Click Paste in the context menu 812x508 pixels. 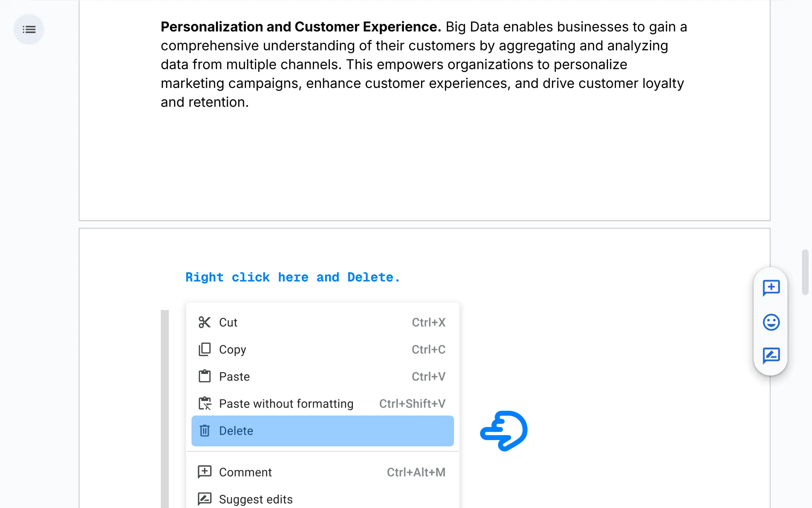coord(234,376)
